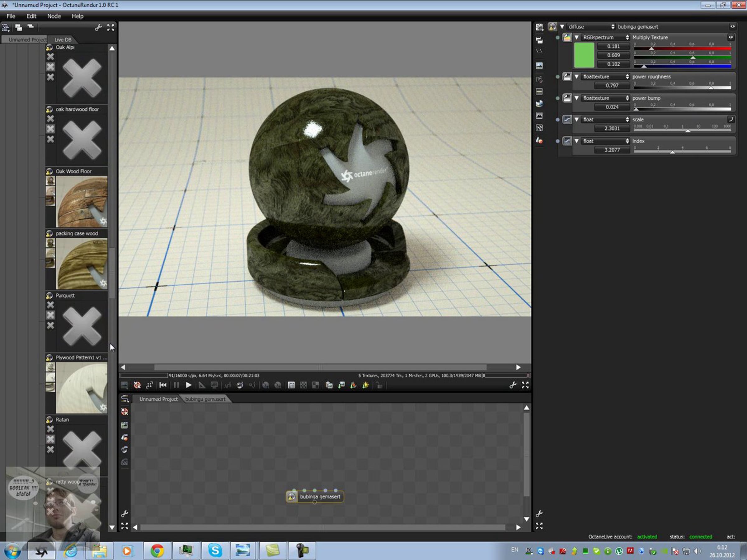Click the auto-focus picker icon
Viewport: 747px width, 560px height.
(227, 385)
